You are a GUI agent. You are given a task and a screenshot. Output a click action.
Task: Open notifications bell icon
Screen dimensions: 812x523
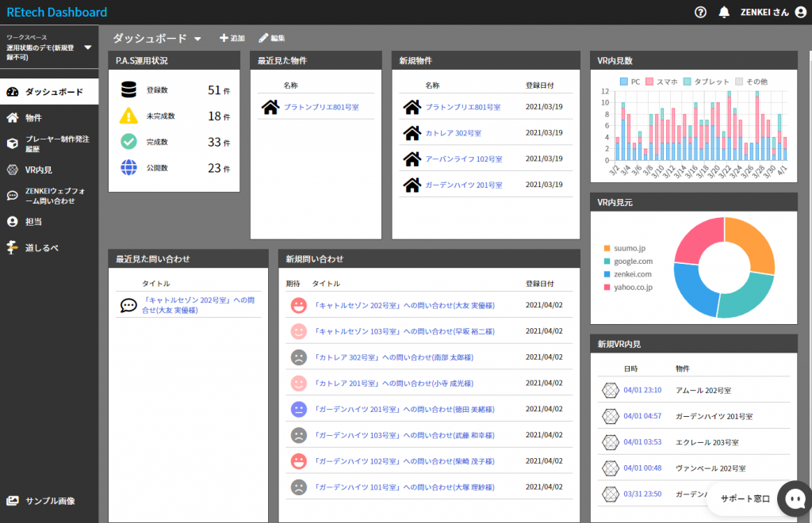pos(724,12)
